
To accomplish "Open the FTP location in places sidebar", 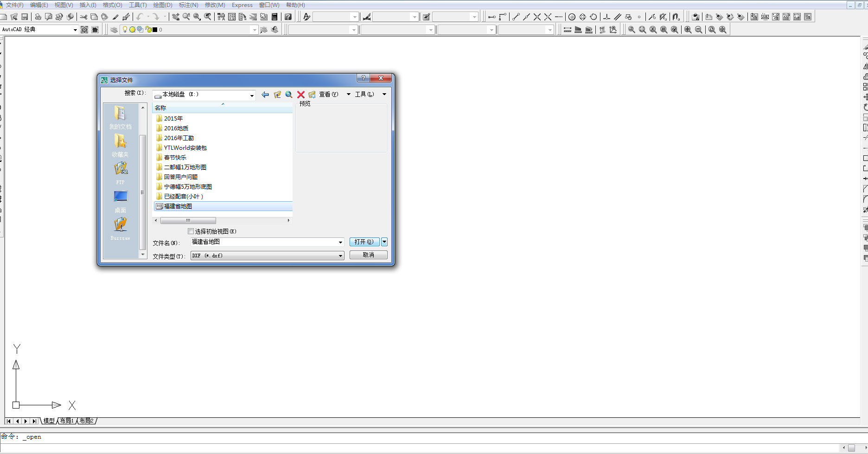I will pos(121,173).
